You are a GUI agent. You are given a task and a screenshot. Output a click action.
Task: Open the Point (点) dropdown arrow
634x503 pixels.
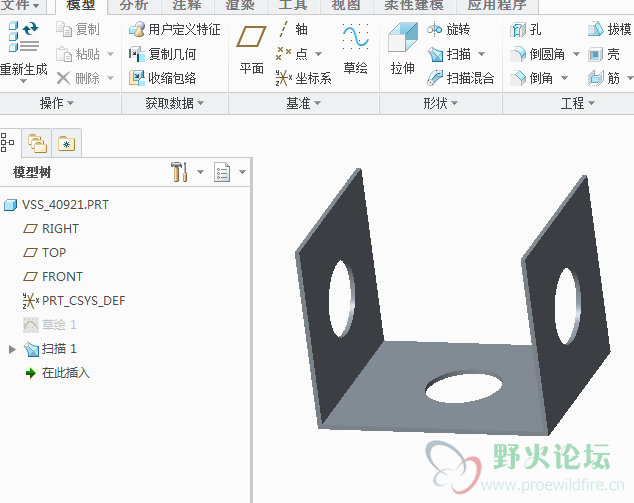[x=319, y=54]
